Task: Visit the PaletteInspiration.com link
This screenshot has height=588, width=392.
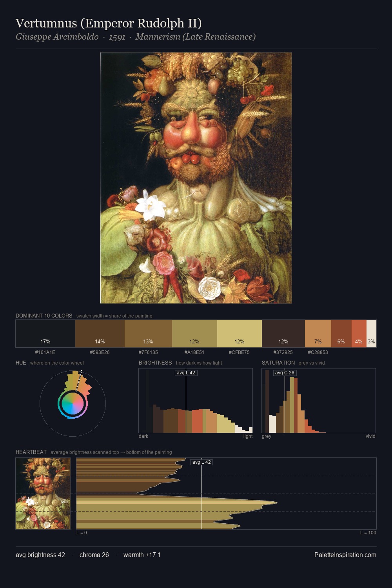Action: (345, 555)
